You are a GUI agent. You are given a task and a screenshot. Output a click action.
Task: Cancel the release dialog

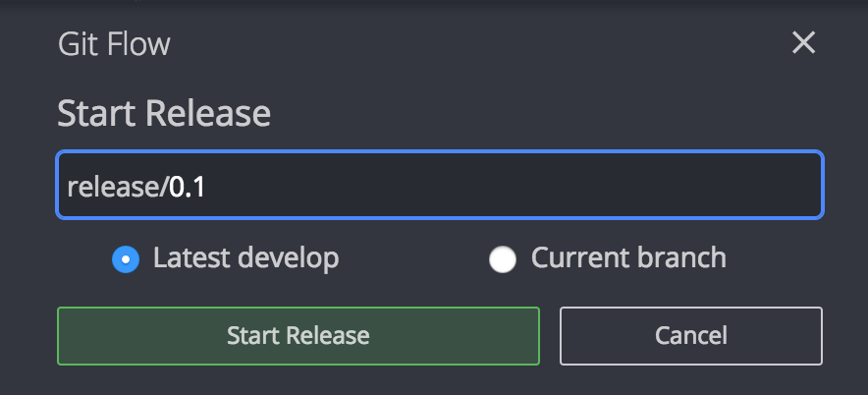coord(691,336)
